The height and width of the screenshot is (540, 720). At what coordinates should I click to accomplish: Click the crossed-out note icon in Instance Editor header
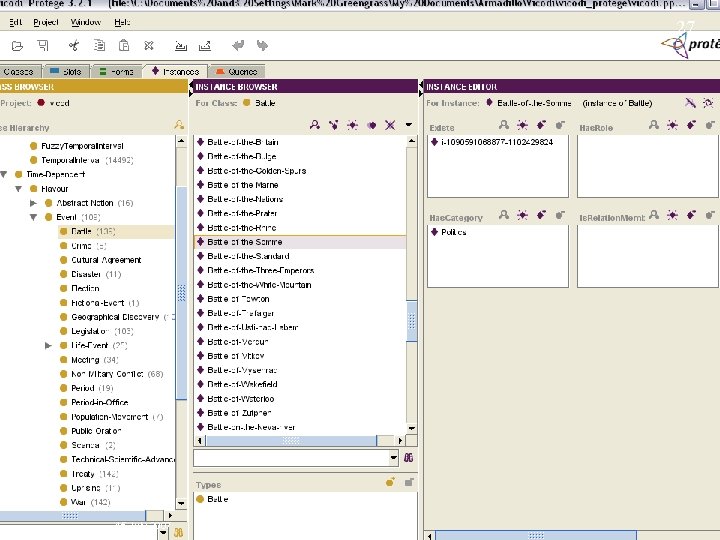pyautogui.click(x=690, y=103)
